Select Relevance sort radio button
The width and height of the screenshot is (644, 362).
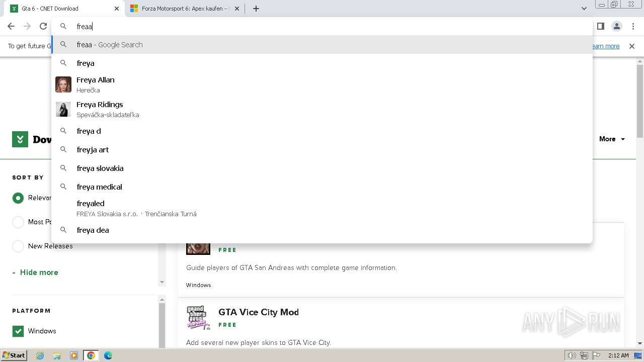(x=18, y=198)
